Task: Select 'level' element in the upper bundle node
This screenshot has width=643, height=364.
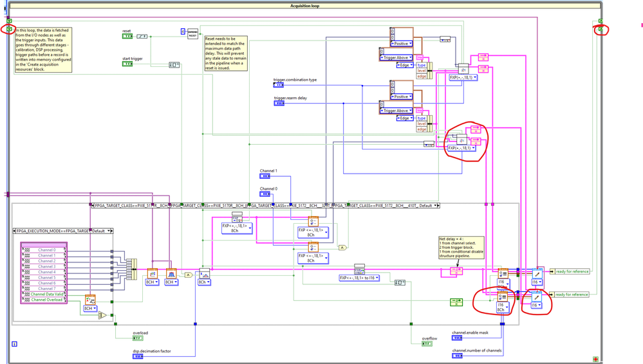Action: (422, 71)
